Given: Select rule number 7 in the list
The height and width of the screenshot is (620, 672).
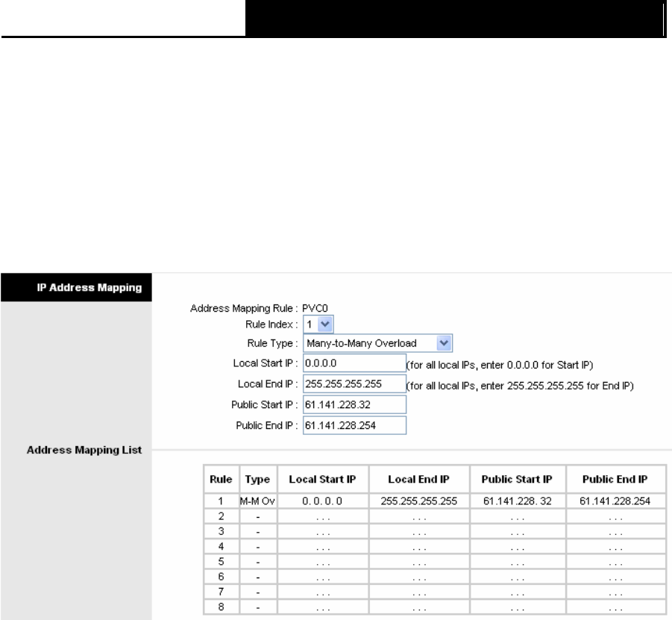Looking at the screenshot, I should (221, 592).
